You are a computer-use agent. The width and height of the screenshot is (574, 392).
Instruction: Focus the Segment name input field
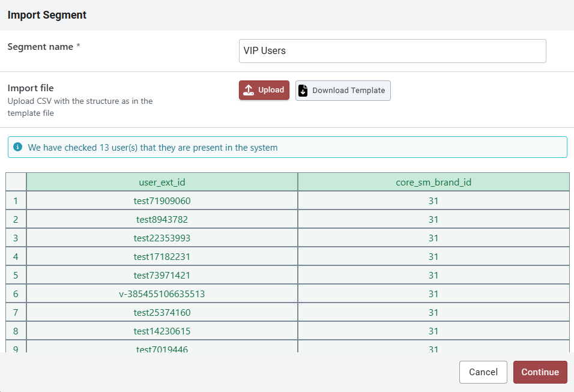(x=392, y=51)
